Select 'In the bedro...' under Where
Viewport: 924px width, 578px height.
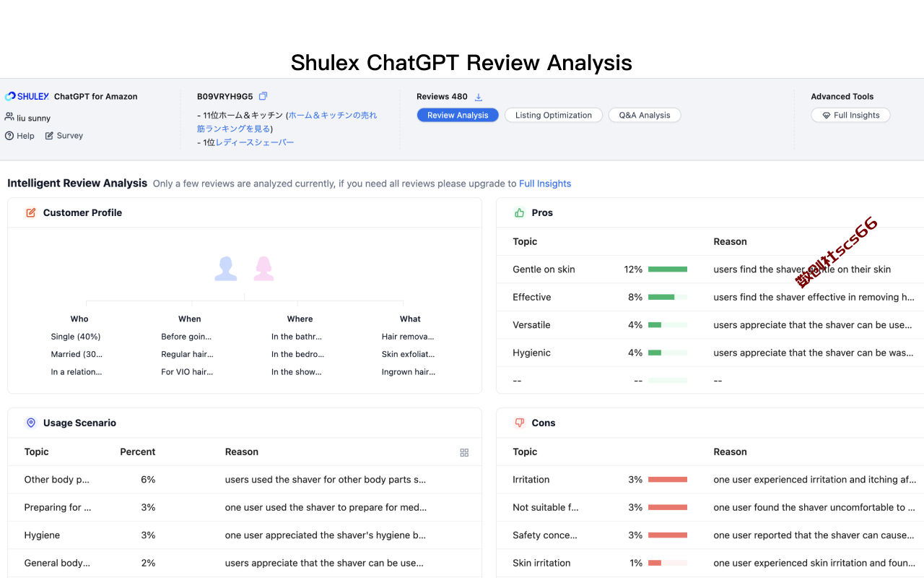coord(297,354)
